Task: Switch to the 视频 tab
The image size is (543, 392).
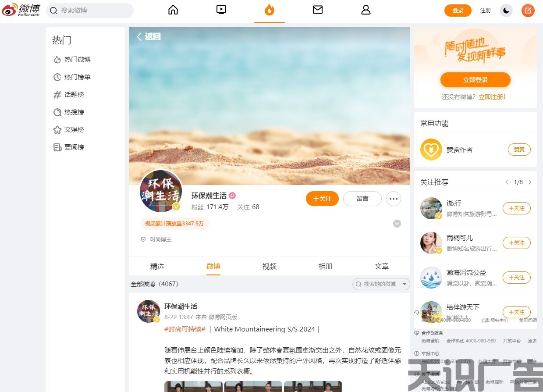Action: point(270,266)
